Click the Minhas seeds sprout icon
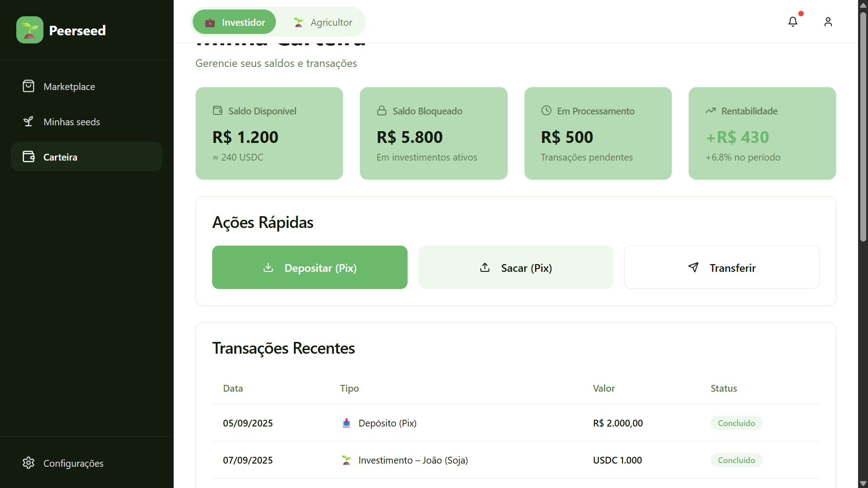Viewport: 868px width, 488px height. tap(28, 121)
